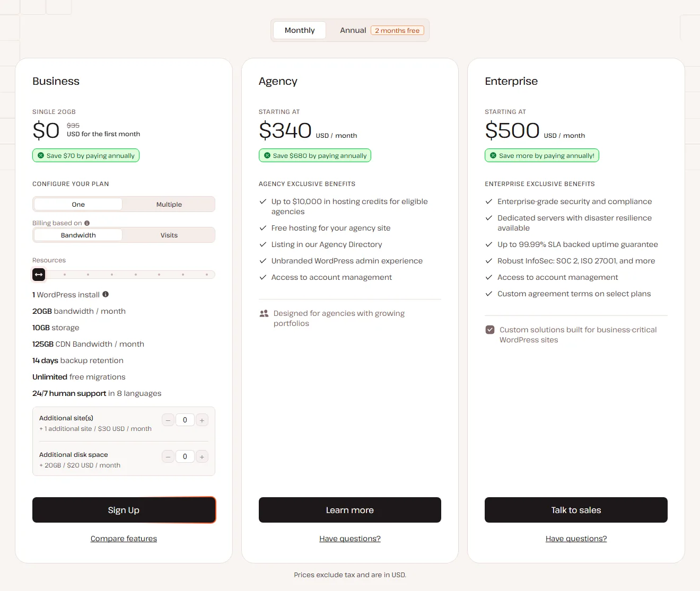Select the One site option

click(78, 205)
